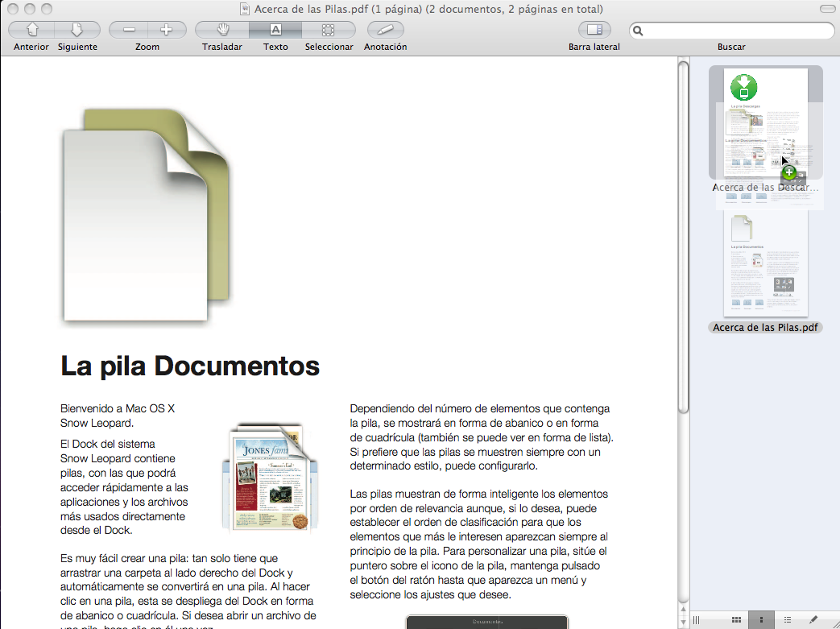Advance to the next page with Siguiente
840x629 pixels.
coord(77,30)
